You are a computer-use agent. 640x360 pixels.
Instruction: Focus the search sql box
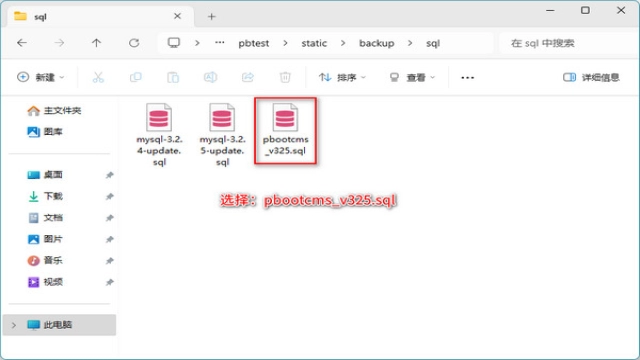(569, 43)
